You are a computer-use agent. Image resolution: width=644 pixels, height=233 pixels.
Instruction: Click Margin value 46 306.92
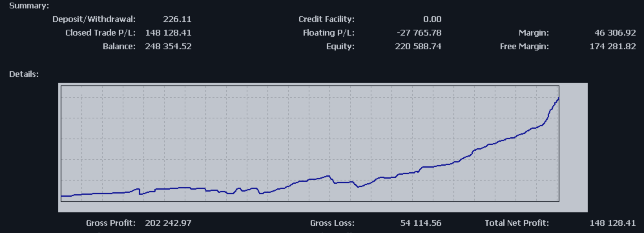pyautogui.click(x=615, y=33)
